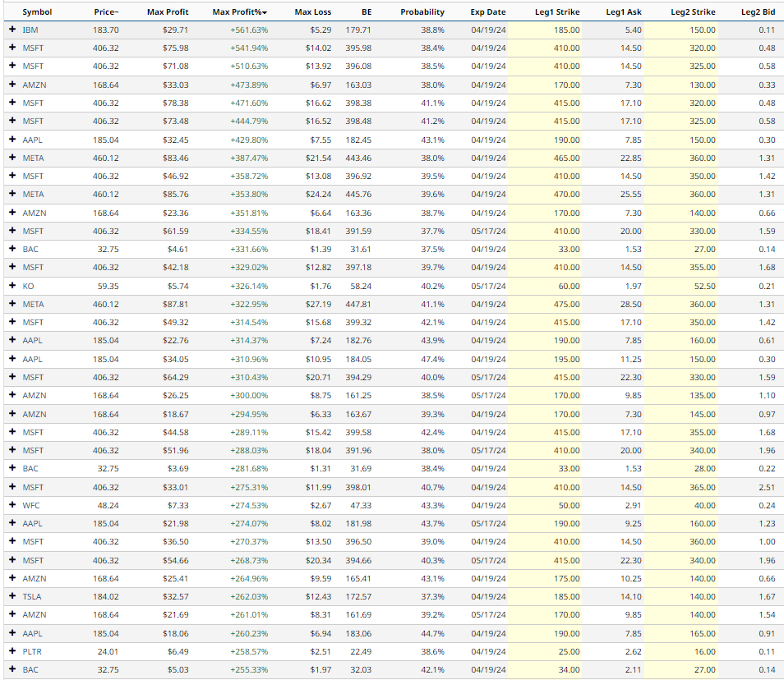The width and height of the screenshot is (784, 680).
Task: Select the 16.00 Leg2 Strike cell
Action: 705,651
